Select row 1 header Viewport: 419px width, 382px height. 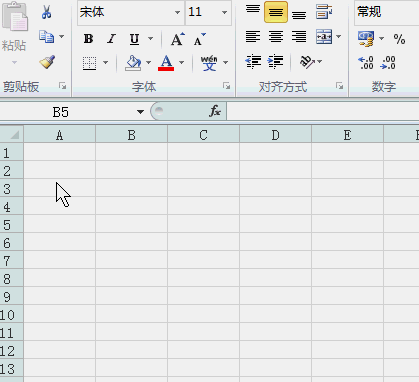11,153
